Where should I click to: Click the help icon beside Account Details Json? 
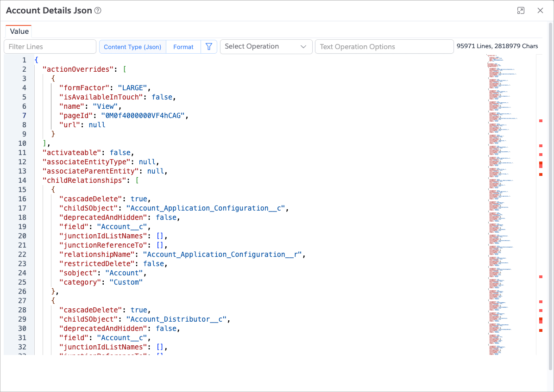pyautogui.click(x=98, y=11)
